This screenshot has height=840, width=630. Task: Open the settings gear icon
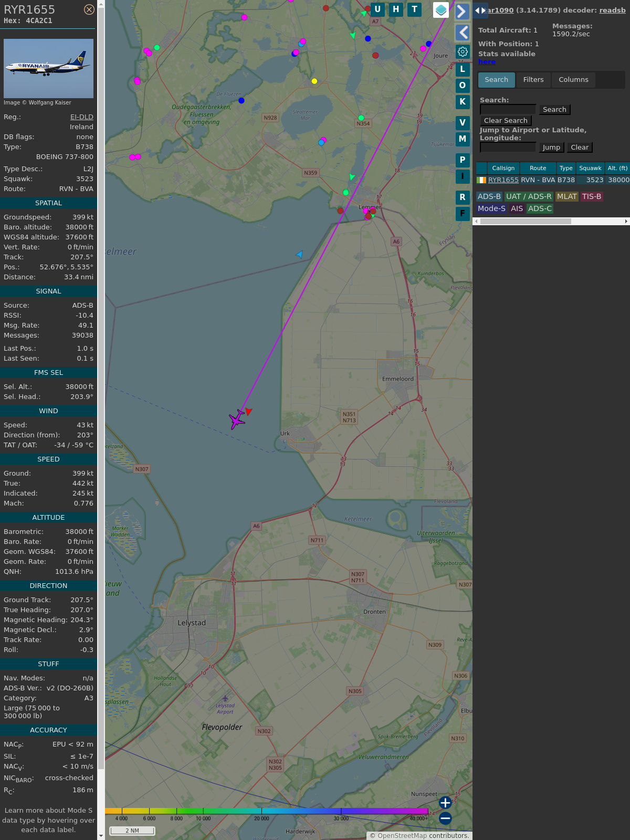[463, 52]
